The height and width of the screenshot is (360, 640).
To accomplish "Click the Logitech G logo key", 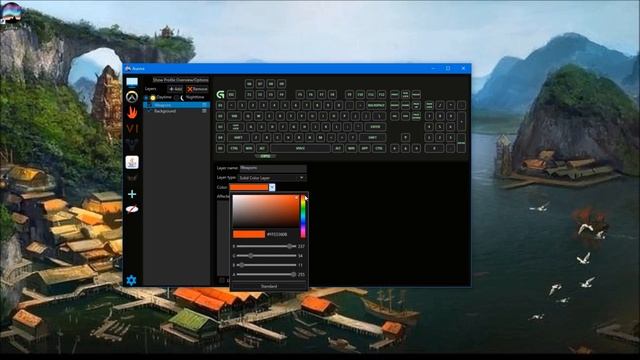I will (220, 95).
